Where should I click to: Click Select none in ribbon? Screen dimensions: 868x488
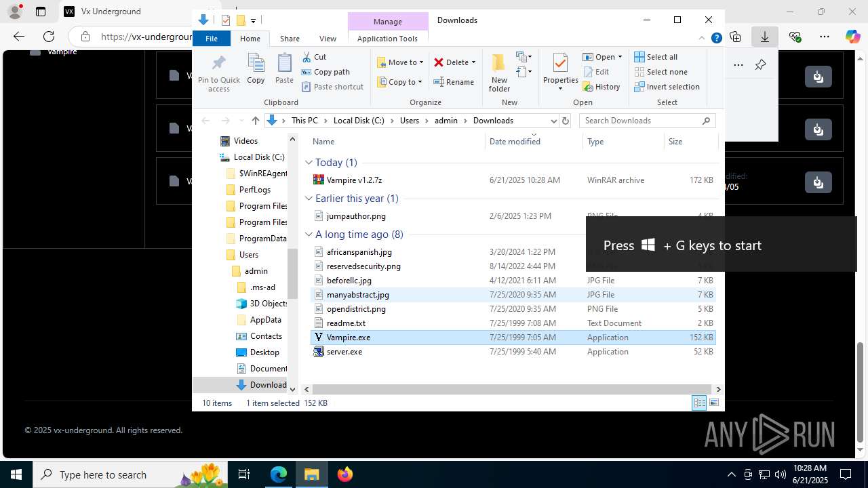point(660,72)
